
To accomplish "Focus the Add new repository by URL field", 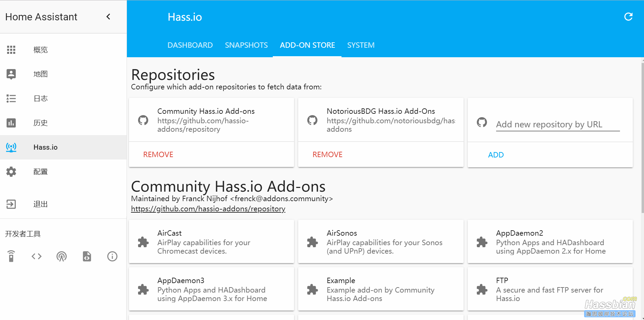I will click(x=558, y=124).
